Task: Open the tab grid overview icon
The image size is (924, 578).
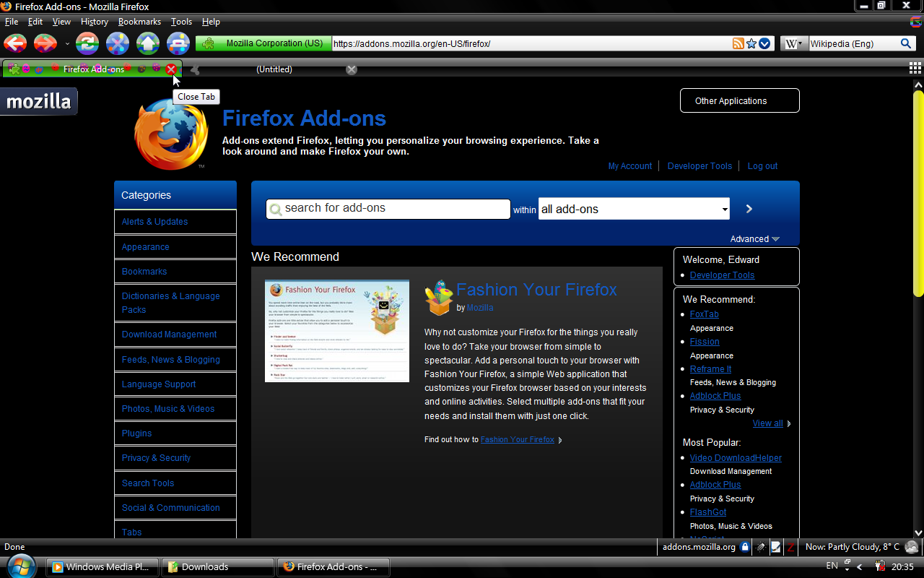Action: [915, 69]
